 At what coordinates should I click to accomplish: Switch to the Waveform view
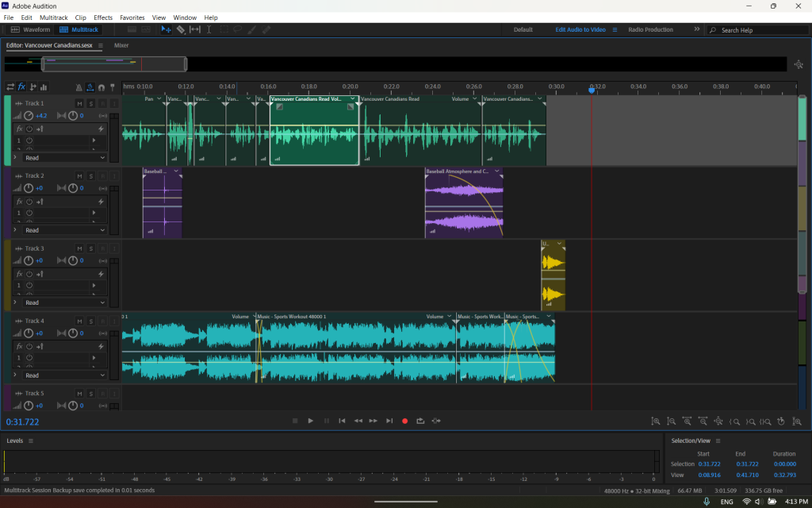(x=31, y=29)
